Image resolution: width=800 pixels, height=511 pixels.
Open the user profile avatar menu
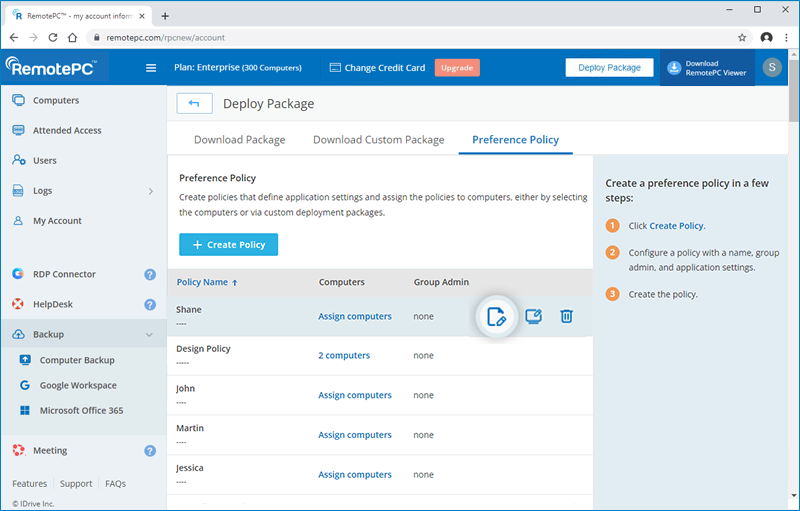[x=771, y=68]
